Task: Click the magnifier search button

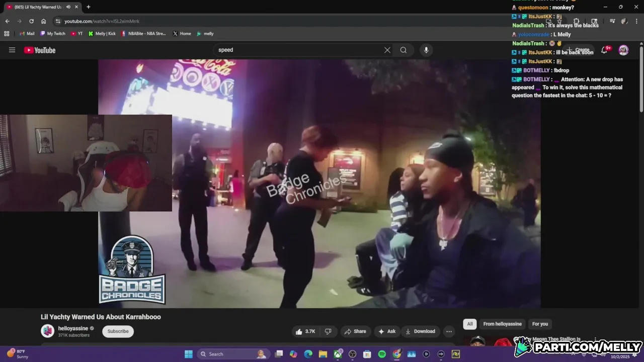Action: tap(404, 50)
